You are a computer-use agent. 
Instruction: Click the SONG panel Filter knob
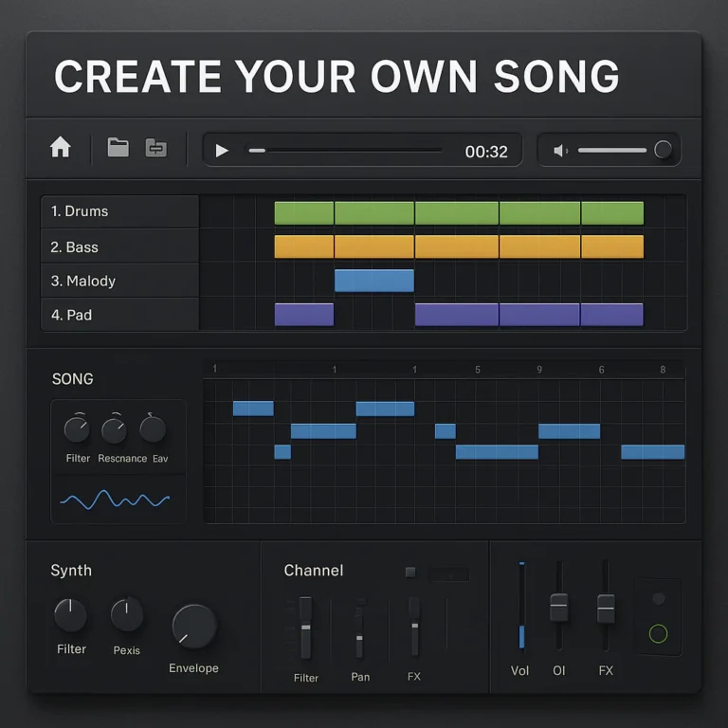(77, 429)
